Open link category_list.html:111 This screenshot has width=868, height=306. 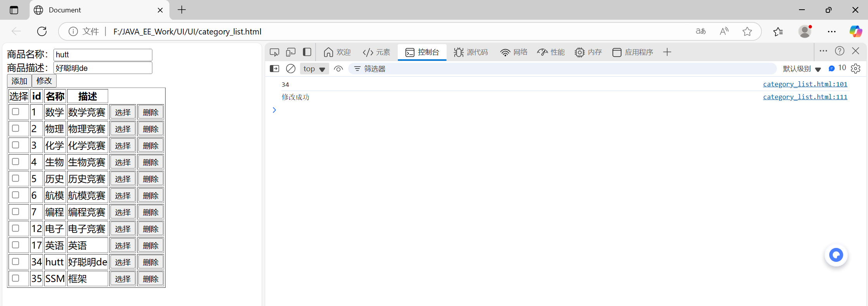point(805,97)
